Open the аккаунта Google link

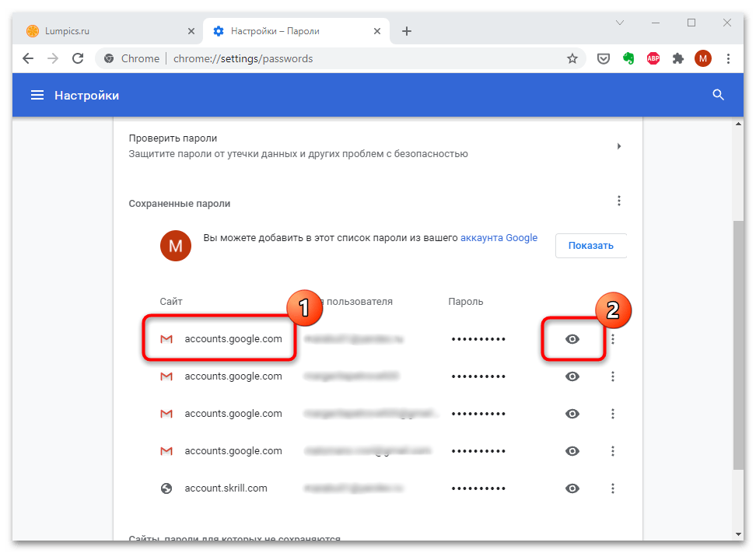(499, 238)
